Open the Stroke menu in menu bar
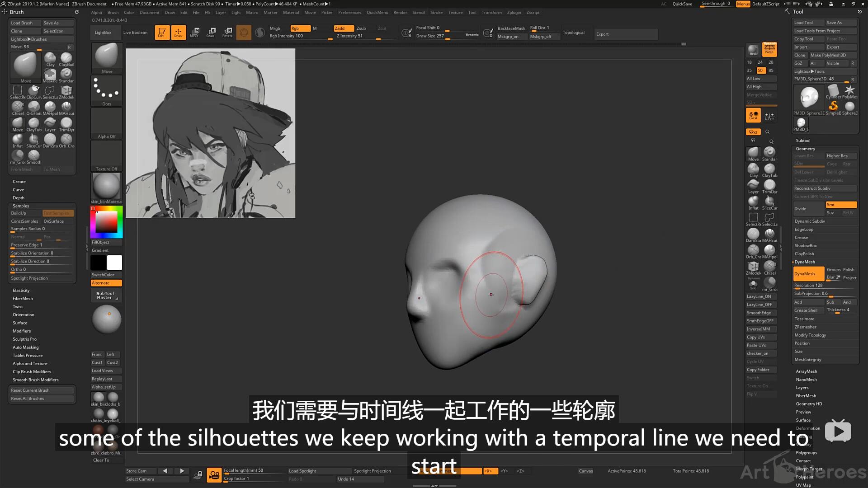The width and height of the screenshot is (868, 488). point(437,13)
